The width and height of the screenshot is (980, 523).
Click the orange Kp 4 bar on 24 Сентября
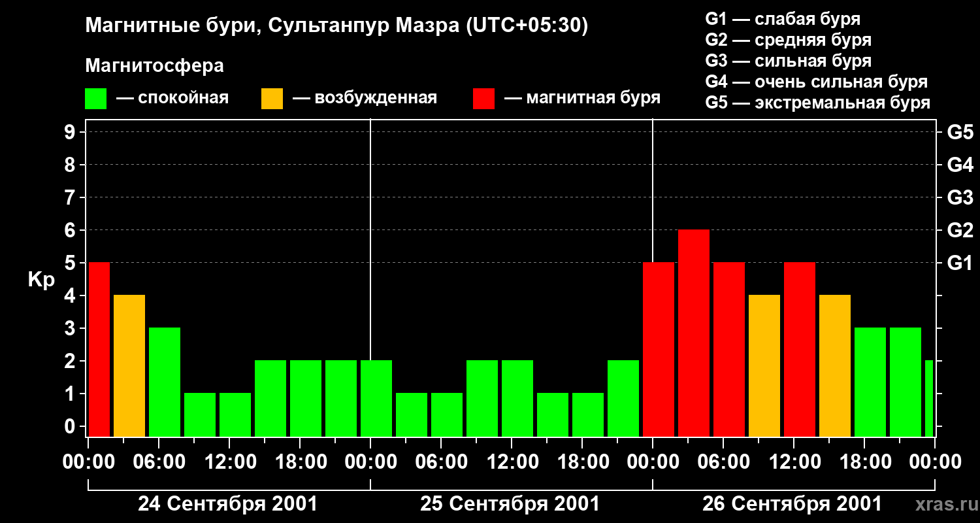click(x=129, y=366)
